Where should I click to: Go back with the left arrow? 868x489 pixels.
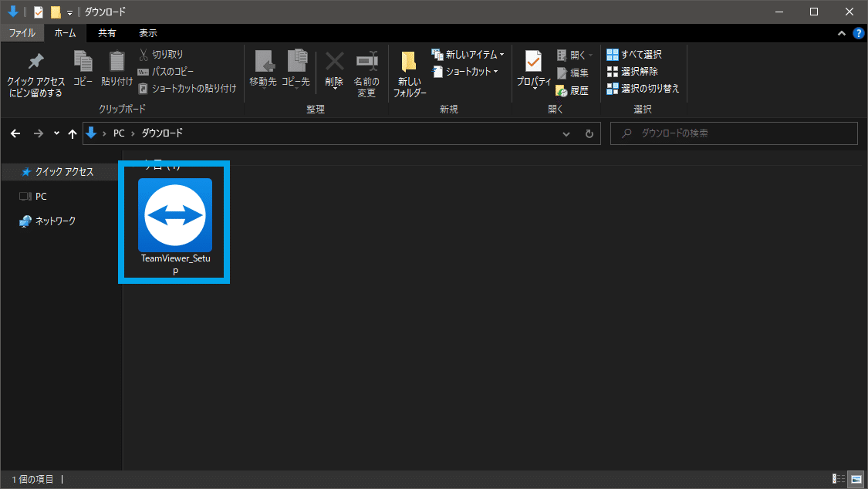click(15, 133)
